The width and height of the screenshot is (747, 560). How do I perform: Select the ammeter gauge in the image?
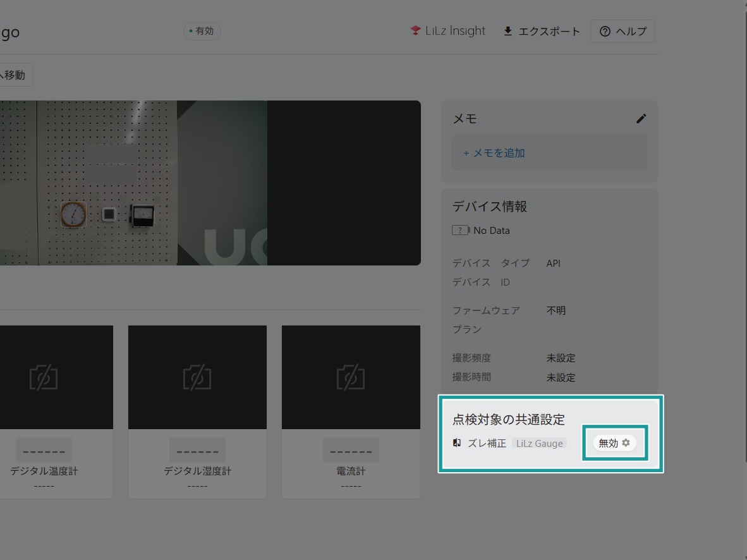pyautogui.click(x=142, y=216)
